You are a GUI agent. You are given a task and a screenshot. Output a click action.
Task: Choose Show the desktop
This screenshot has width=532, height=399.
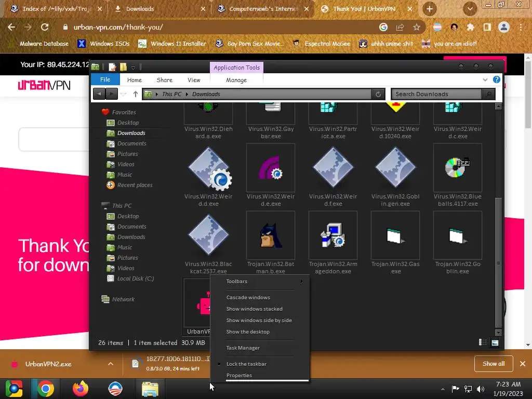pos(248,332)
